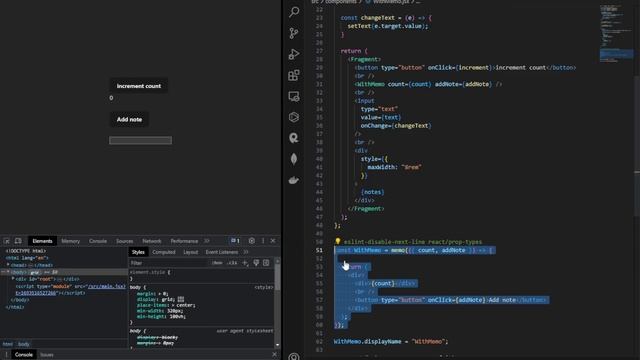
Task: Open the Console tab in the top DevTools bar
Action: pos(98,241)
